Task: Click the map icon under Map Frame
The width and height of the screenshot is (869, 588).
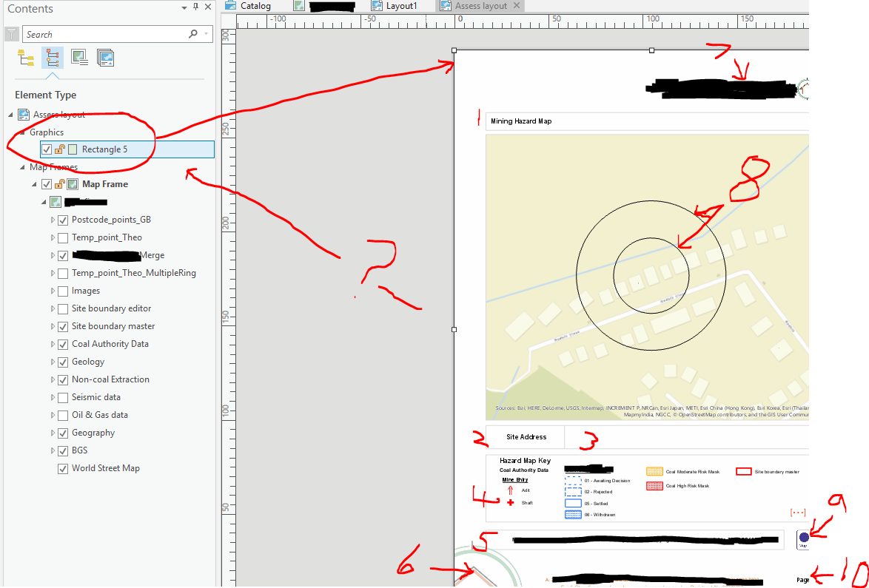Action: click(x=55, y=202)
